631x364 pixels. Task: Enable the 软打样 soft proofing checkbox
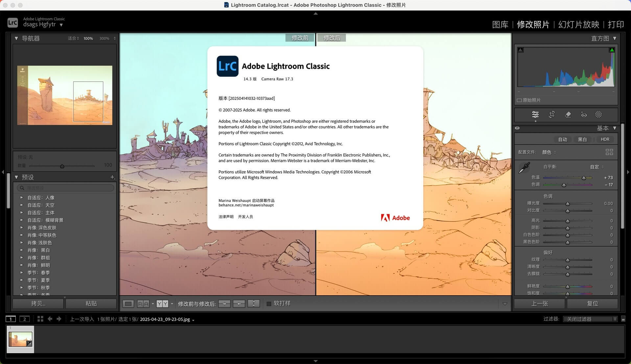coord(269,304)
